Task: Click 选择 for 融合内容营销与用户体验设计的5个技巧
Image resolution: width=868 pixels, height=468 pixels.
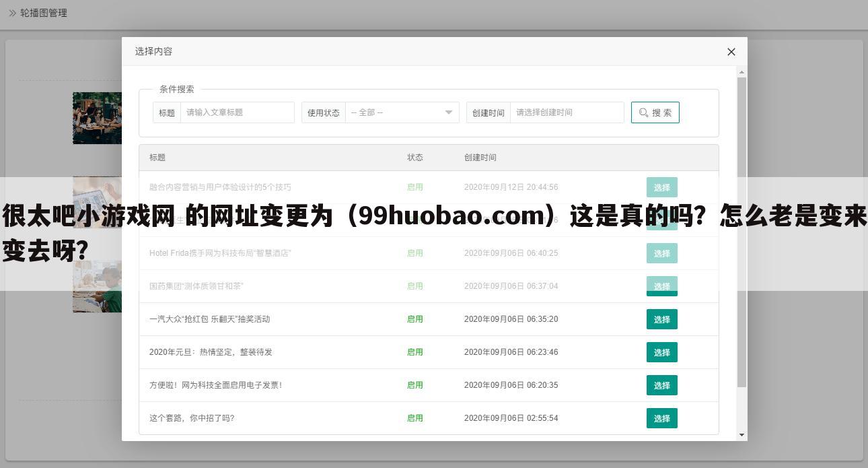Action: 662,187
